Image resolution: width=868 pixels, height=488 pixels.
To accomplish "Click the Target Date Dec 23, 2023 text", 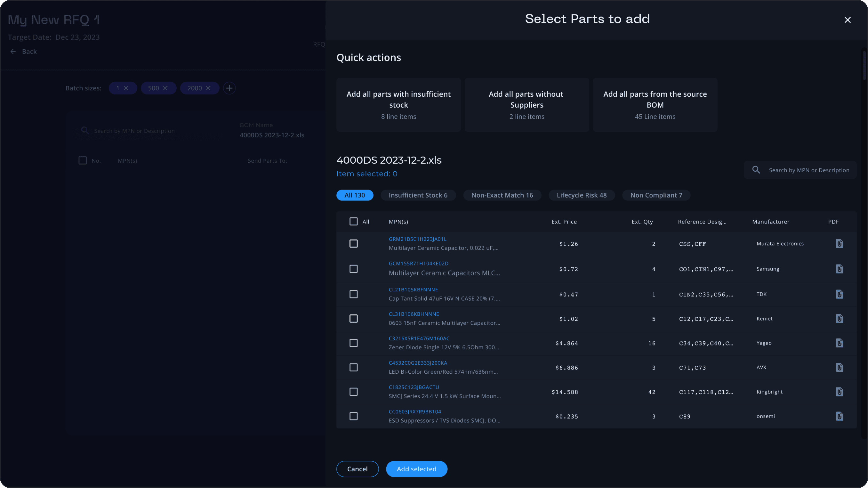I will tap(53, 37).
